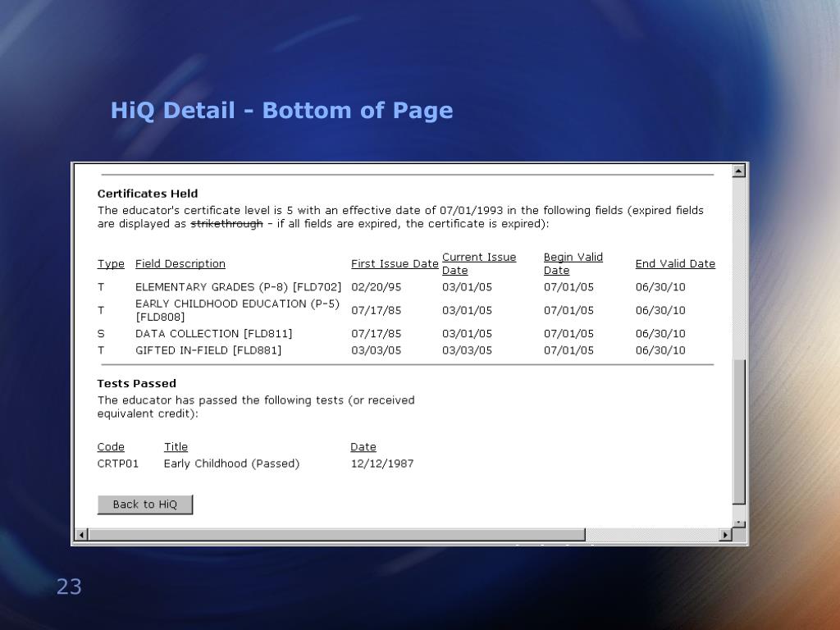Click the strikethrough example word
This screenshot has width=840, height=630.
[x=226, y=224]
